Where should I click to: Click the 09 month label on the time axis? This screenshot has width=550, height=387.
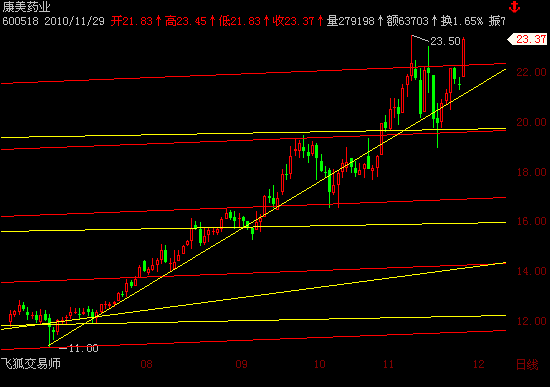pyautogui.click(x=241, y=365)
